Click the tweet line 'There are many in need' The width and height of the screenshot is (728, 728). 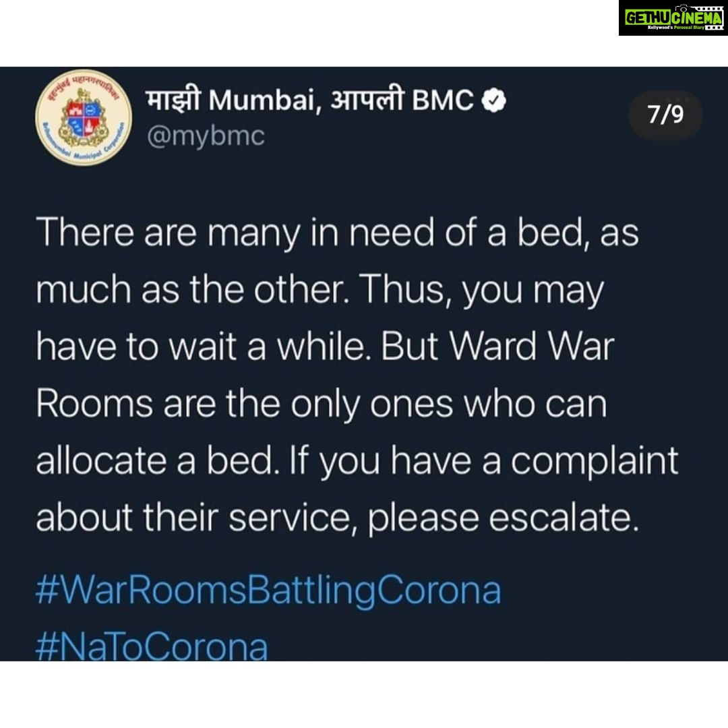337,233
